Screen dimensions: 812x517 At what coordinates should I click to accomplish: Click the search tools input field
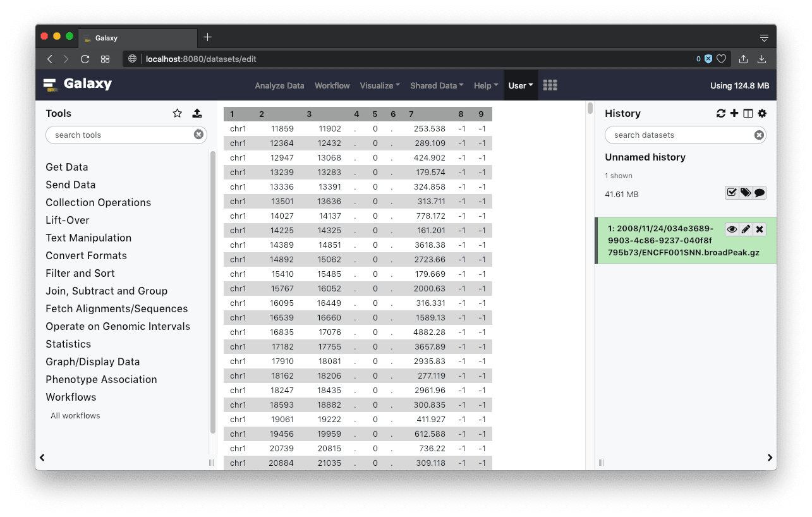120,135
